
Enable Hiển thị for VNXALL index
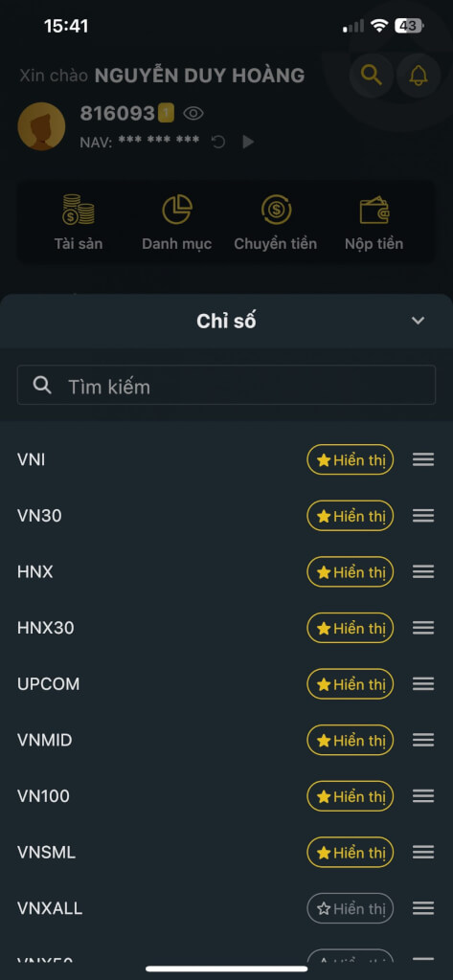coord(350,909)
